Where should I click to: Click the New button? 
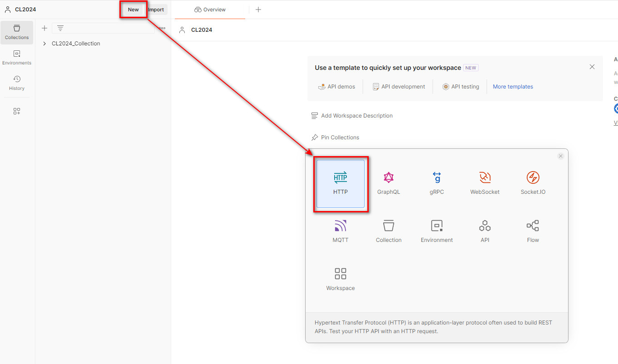pos(133,10)
